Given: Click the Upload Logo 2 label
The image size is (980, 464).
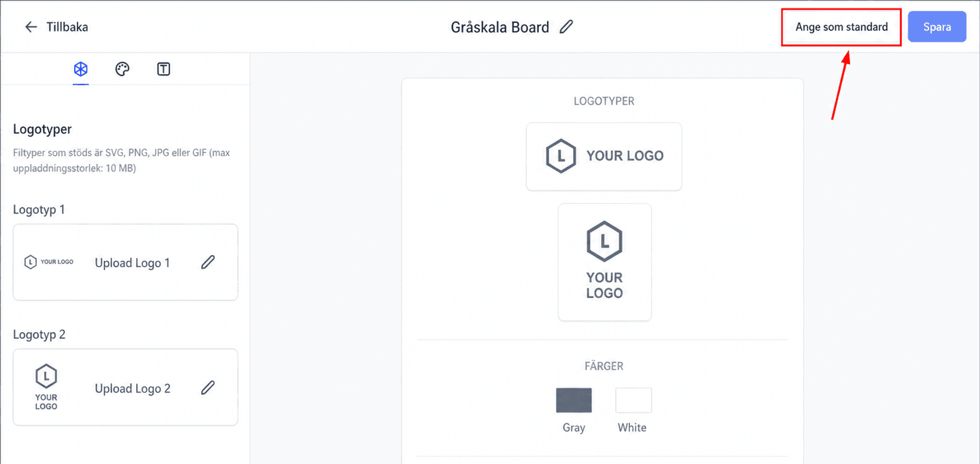Looking at the screenshot, I should 133,388.
